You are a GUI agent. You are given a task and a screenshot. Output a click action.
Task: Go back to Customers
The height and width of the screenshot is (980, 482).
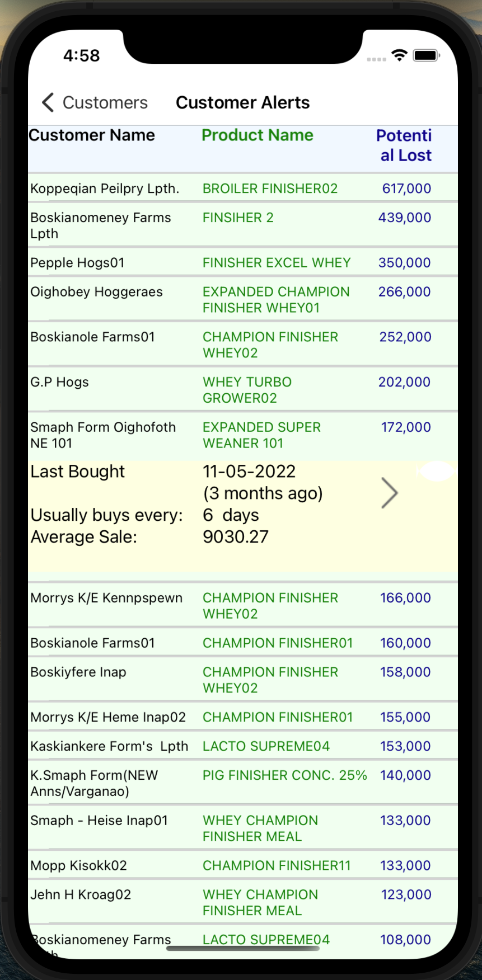click(x=95, y=102)
